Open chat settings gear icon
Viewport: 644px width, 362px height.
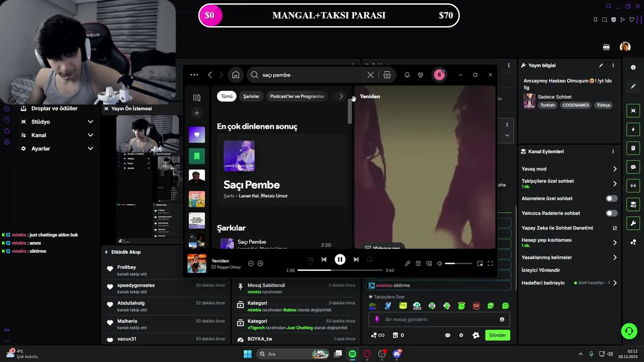coord(461,335)
